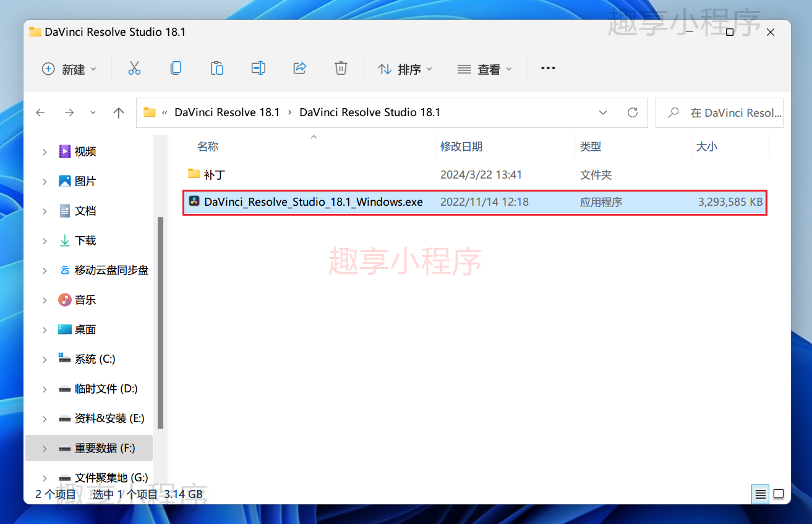Open the three-dot more options menu
This screenshot has height=524, width=812.
click(x=548, y=69)
